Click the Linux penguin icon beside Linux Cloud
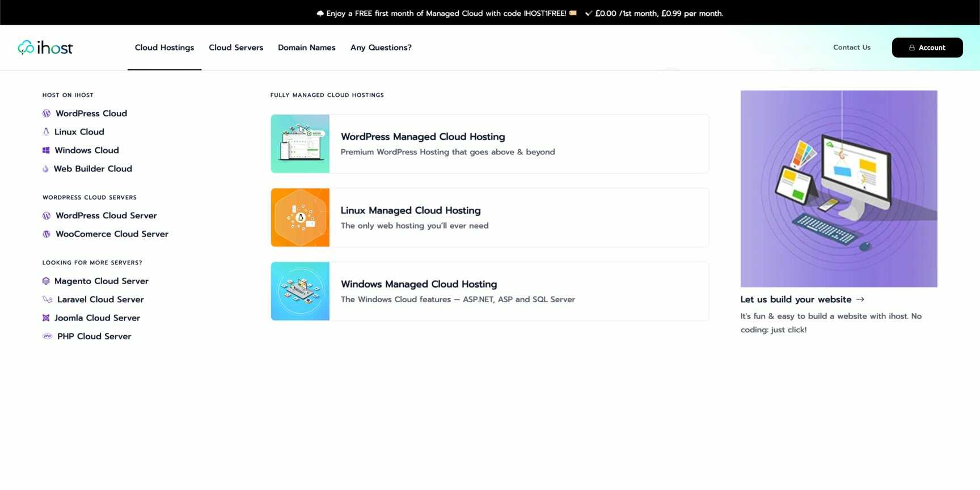The width and height of the screenshot is (980, 490). pos(46,132)
